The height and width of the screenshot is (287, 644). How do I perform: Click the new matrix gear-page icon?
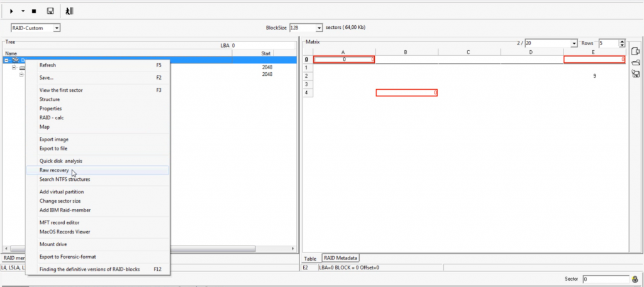(635, 51)
